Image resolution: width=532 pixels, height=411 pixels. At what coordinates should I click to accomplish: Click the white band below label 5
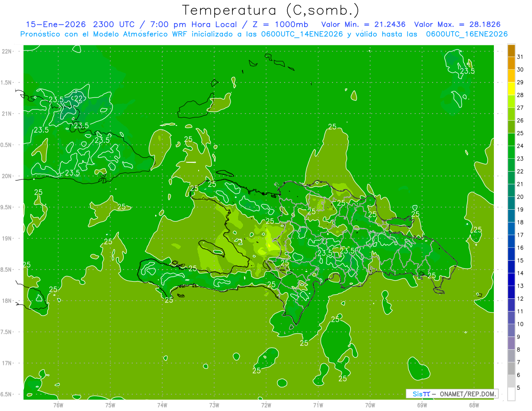coord(511,394)
